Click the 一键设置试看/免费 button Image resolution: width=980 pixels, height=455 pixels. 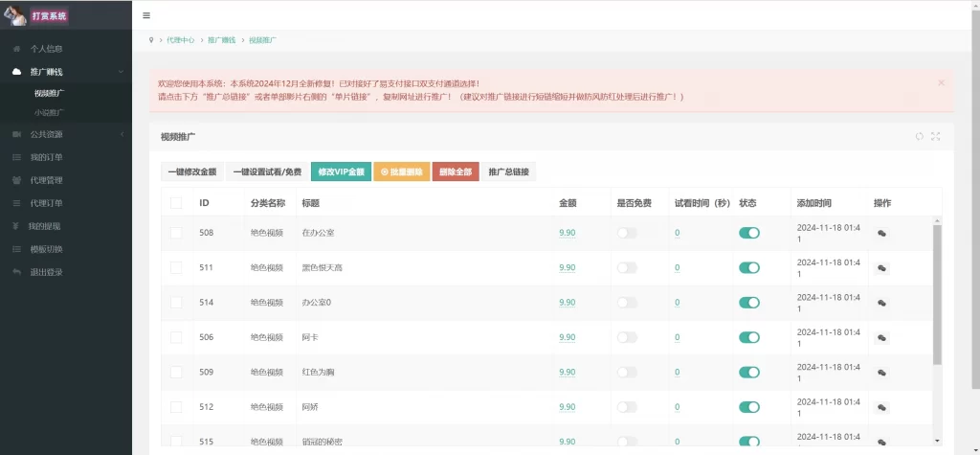click(268, 171)
